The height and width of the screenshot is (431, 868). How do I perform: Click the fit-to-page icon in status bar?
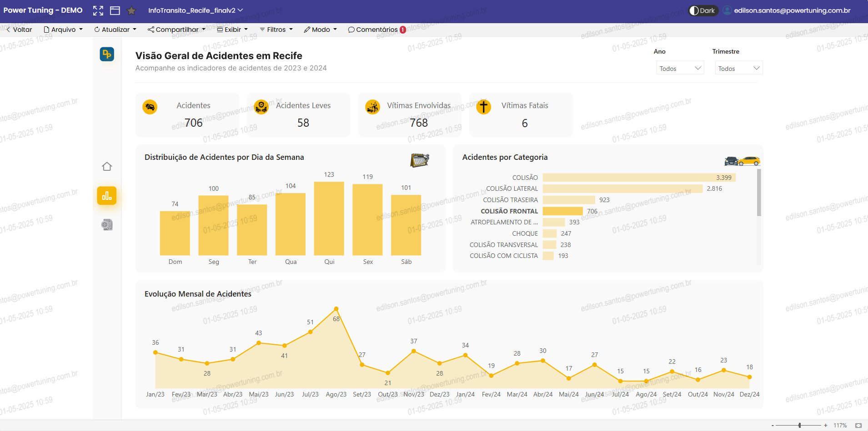click(x=858, y=426)
